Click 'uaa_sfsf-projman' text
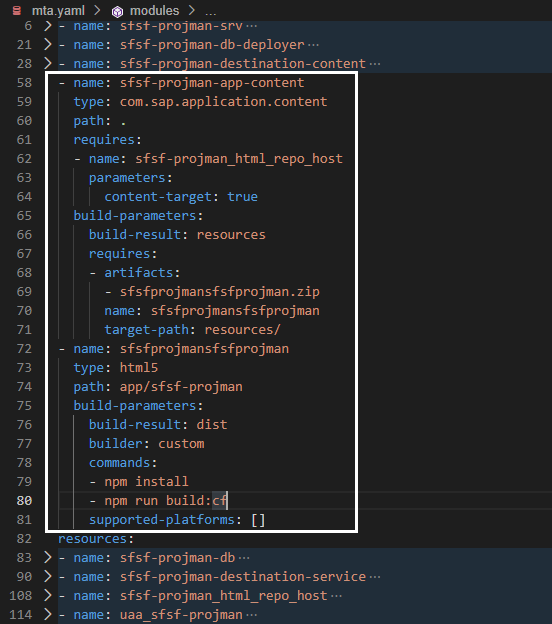 pyautogui.click(x=181, y=615)
